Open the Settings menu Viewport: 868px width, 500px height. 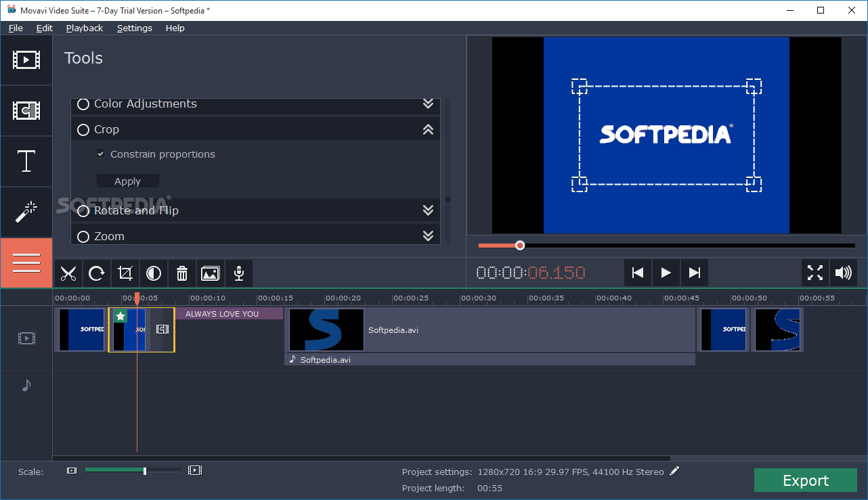135,28
